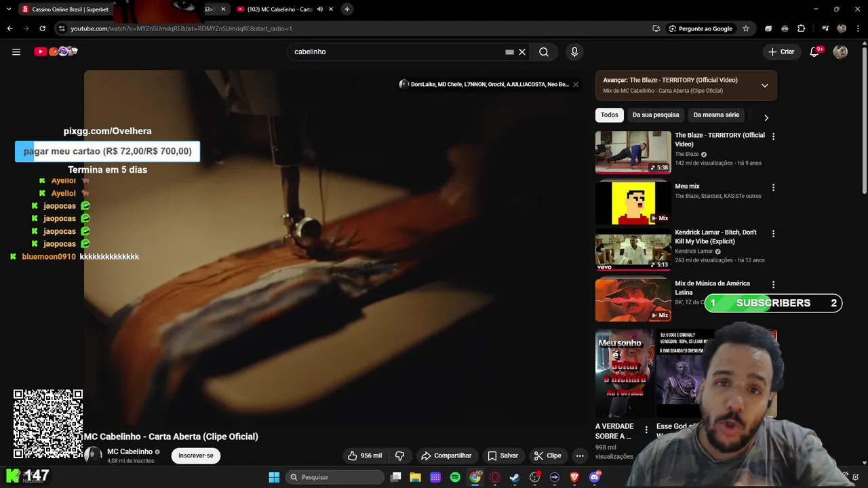This screenshot has width=868, height=488.
Task: Expand the Avançar playlist panel chevron
Action: 765,85
